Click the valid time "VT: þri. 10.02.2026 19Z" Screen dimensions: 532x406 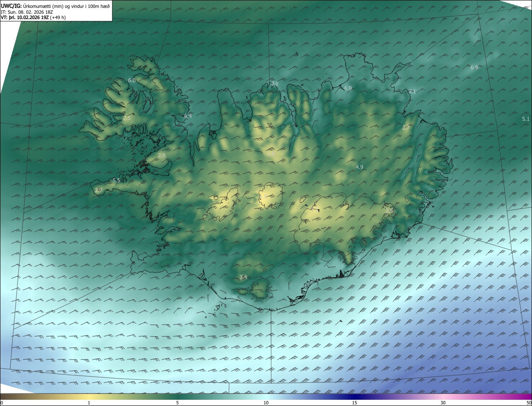click(25, 17)
